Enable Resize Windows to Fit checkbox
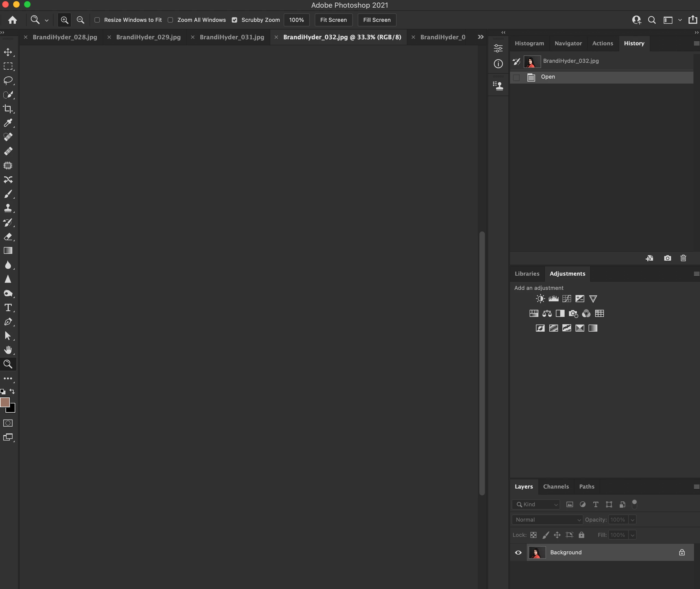This screenshot has width=700, height=589. click(x=97, y=20)
